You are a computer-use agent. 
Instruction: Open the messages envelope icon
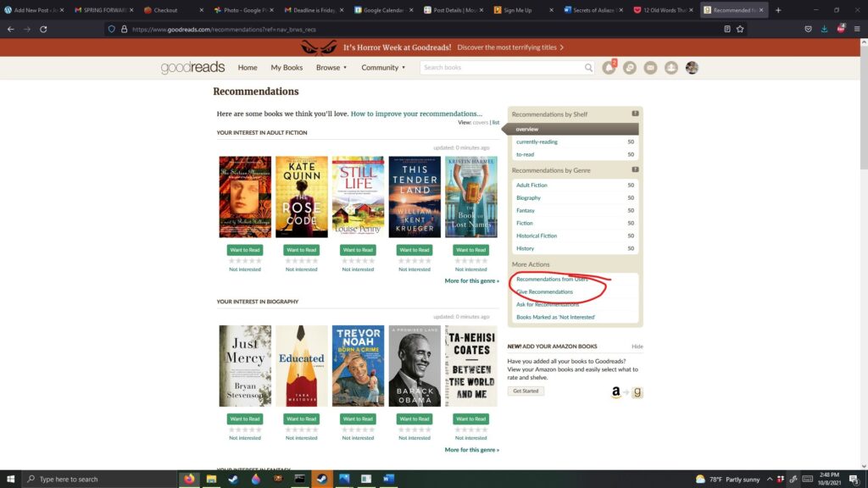(650, 68)
